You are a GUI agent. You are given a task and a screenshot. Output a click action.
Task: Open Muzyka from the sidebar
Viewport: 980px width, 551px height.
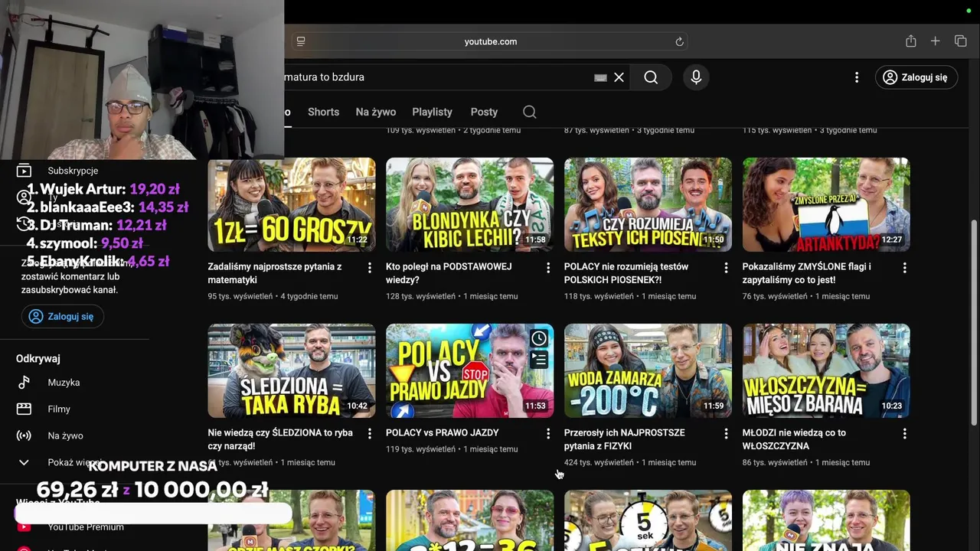point(64,383)
